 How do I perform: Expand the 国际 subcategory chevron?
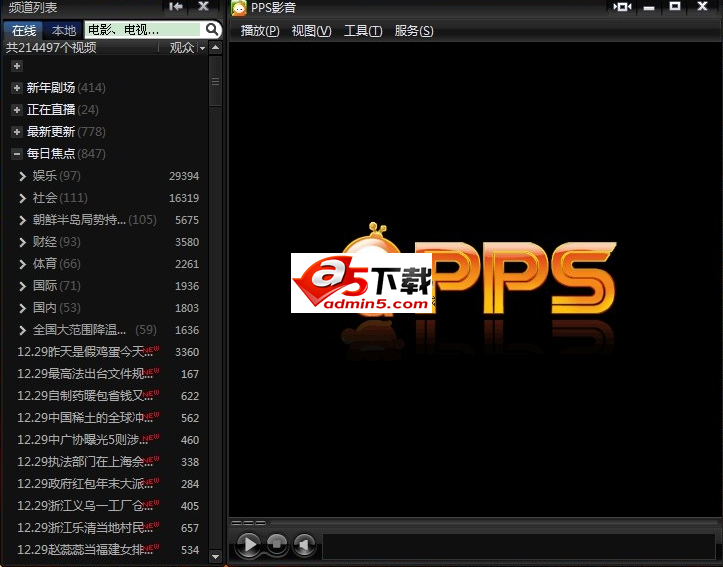click(x=23, y=286)
